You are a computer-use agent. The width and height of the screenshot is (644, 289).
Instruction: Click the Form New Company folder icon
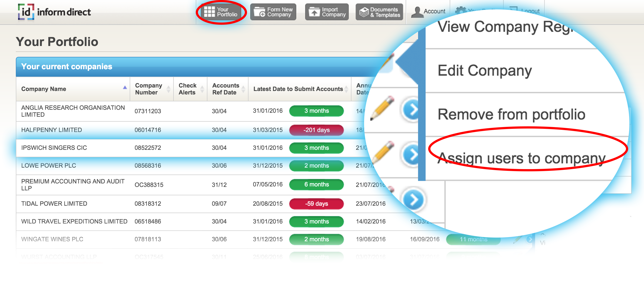[259, 12]
